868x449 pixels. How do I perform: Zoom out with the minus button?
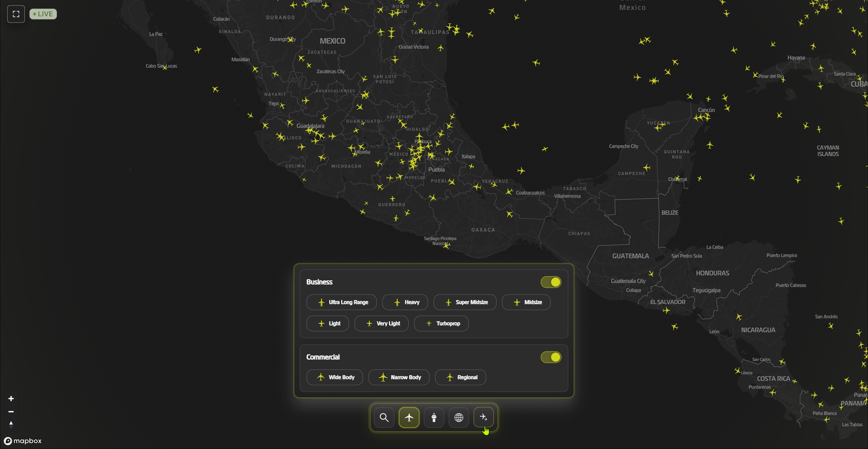point(11,411)
